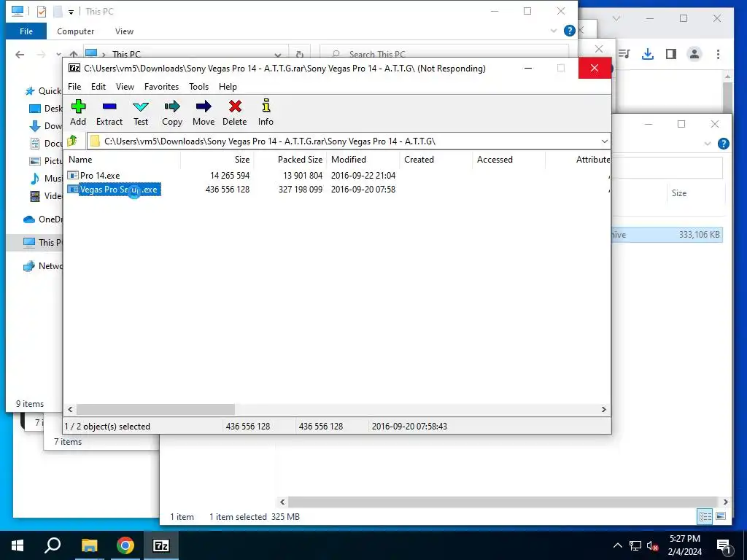Open the taskbar search icon
The width and height of the screenshot is (747, 560).
click(x=53, y=545)
